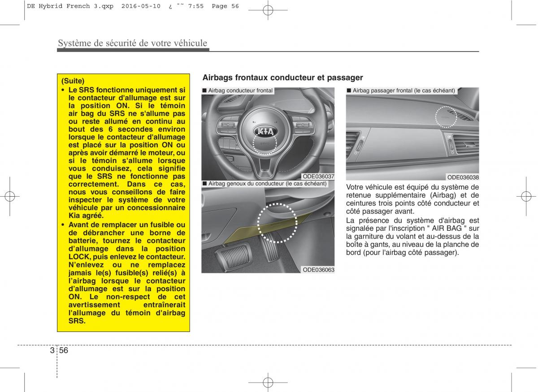Click the driver knee airbag image

268,227
